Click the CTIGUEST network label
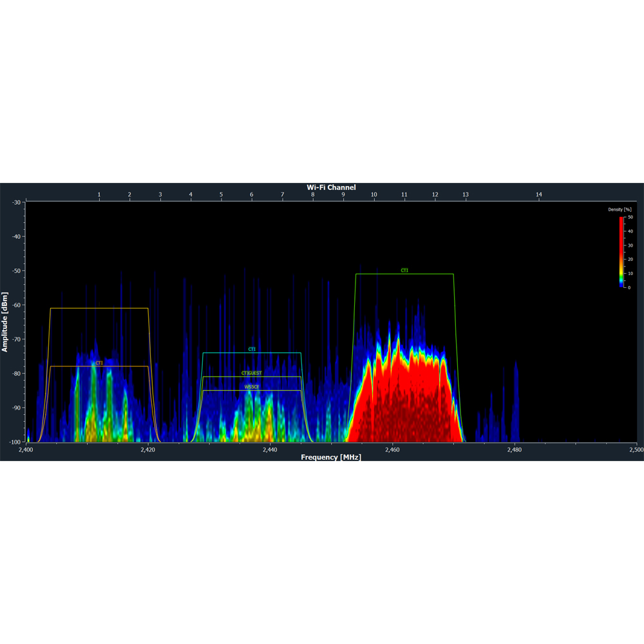Viewport: 644px width, 644px height. click(252, 374)
